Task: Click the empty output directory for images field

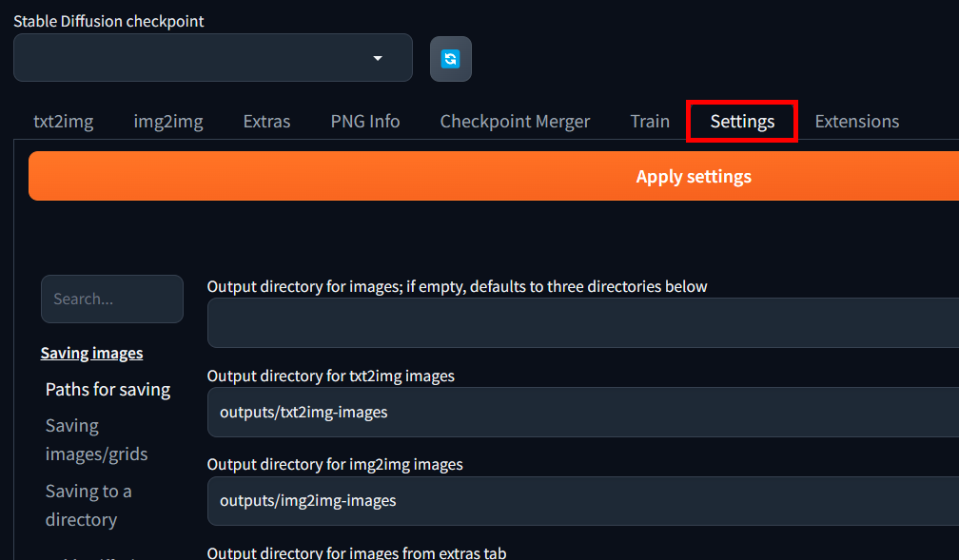Action: (582, 322)
